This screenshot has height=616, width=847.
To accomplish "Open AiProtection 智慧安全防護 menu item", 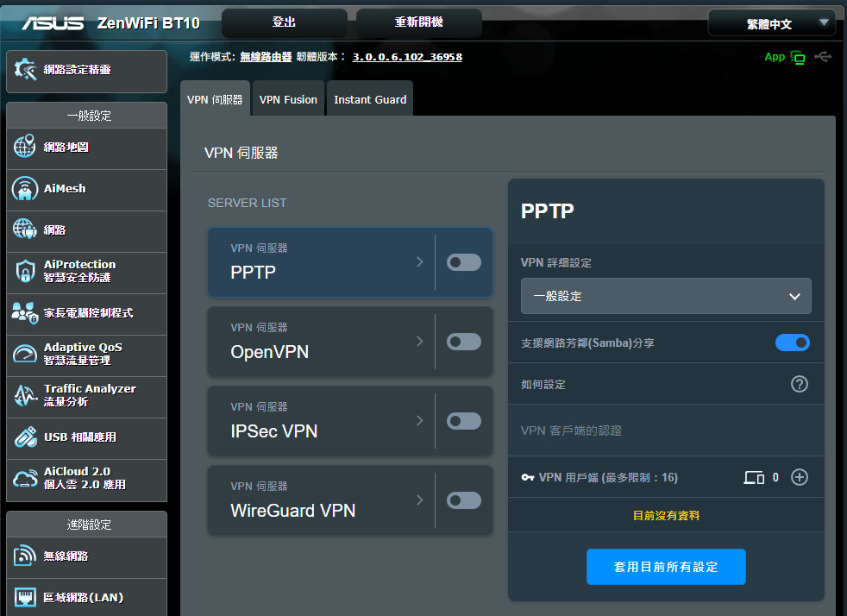I will tap(87, 271).
